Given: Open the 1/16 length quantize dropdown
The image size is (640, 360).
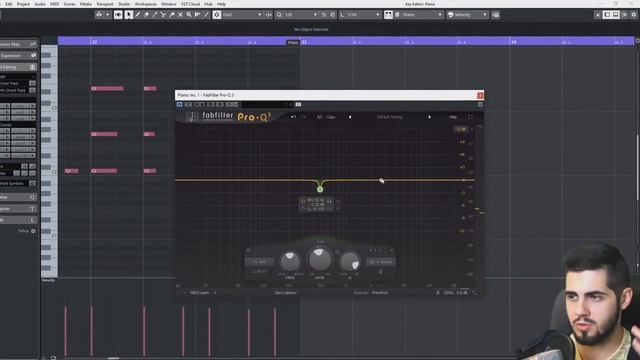Looking at the screenshot, I should (363, 15).
